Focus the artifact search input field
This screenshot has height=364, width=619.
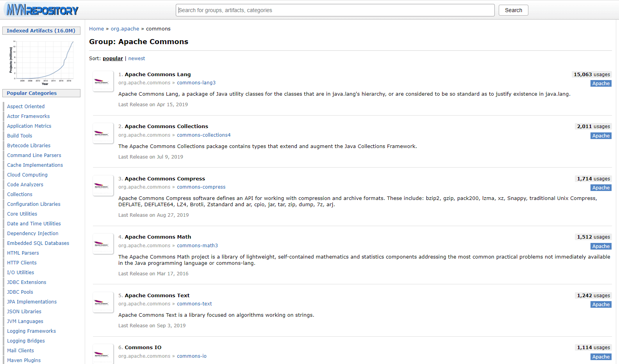[x=335, y=10]
